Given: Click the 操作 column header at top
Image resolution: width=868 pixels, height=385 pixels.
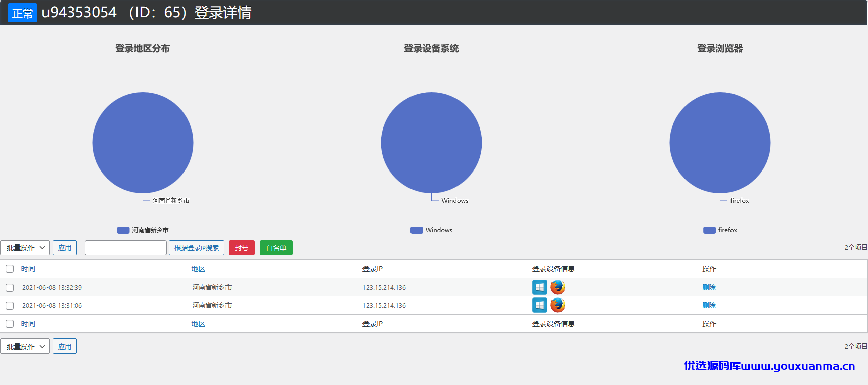Looking at the screenshot, I should click(x=709, y=269).
